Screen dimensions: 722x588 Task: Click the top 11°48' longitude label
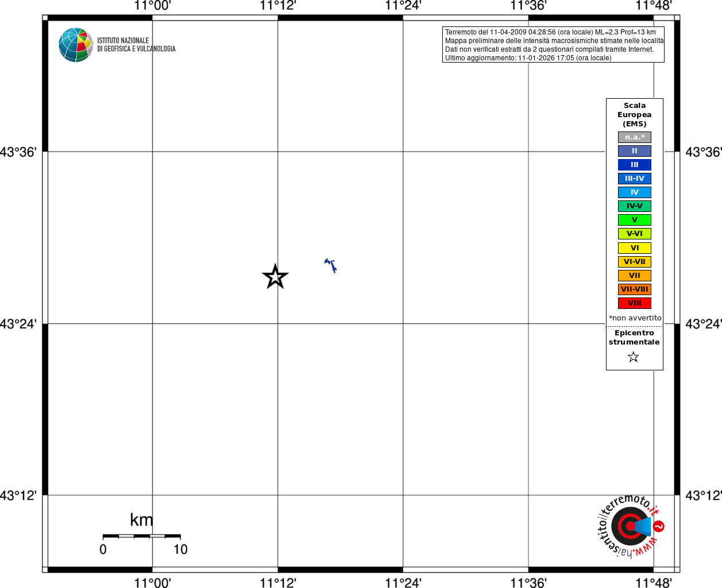pos(654,6)
